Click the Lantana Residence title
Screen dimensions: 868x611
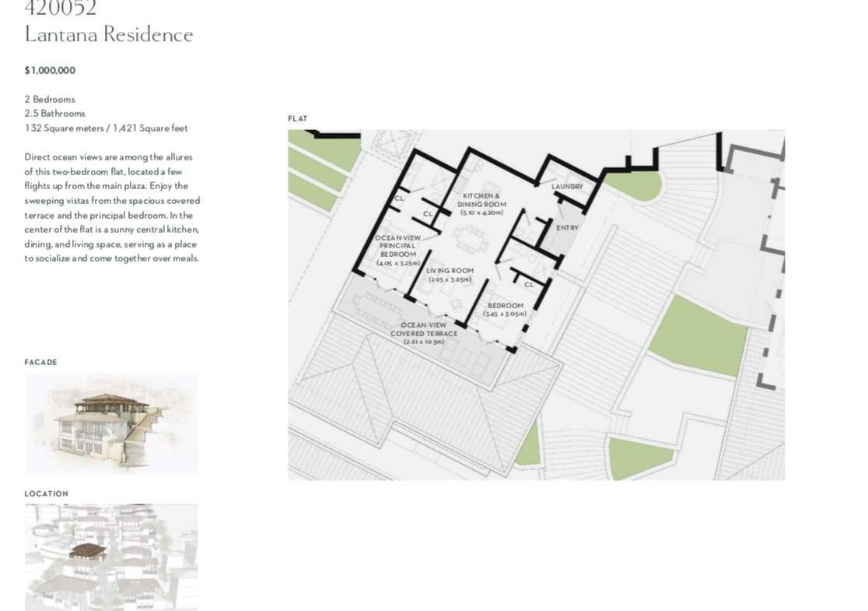point(108,35)
